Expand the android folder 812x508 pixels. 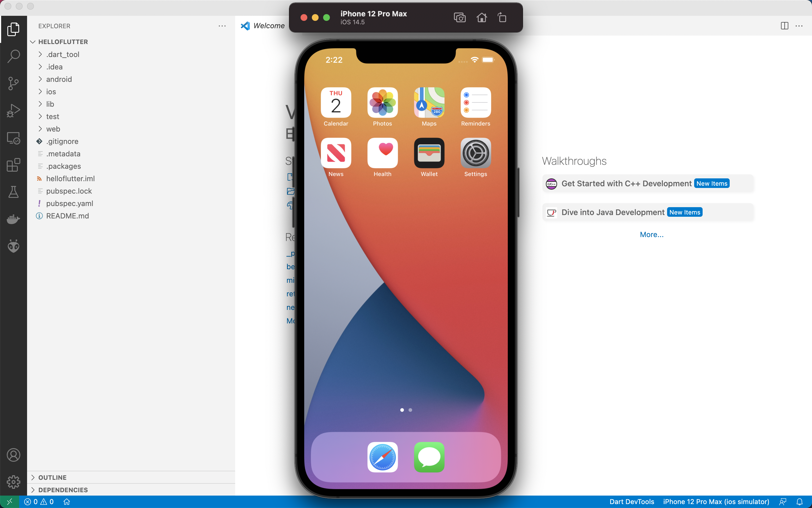[x=131, y=79]
